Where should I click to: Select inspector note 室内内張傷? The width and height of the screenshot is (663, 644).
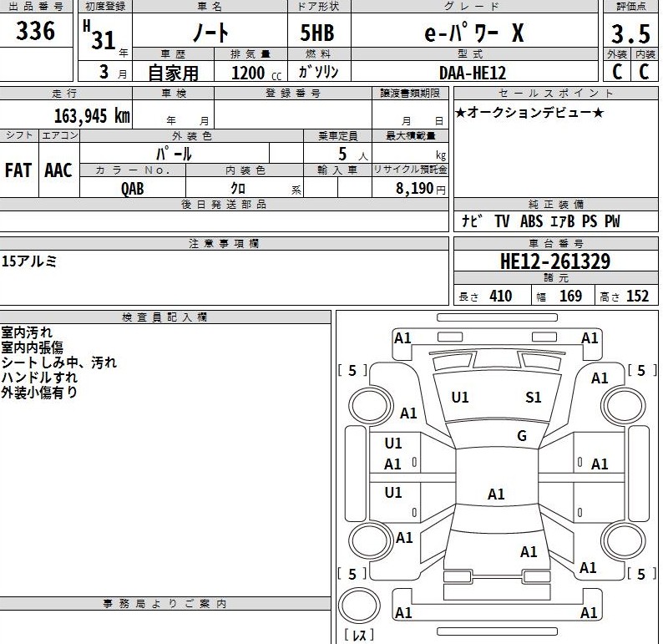pyautogui.click(x=32, y=347)
